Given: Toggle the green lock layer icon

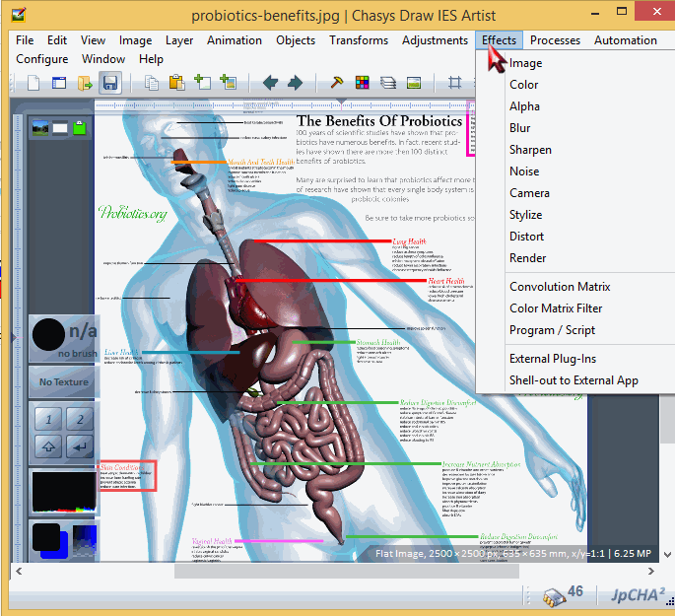Looking at the screenshot, I should (x=79, y=127).
